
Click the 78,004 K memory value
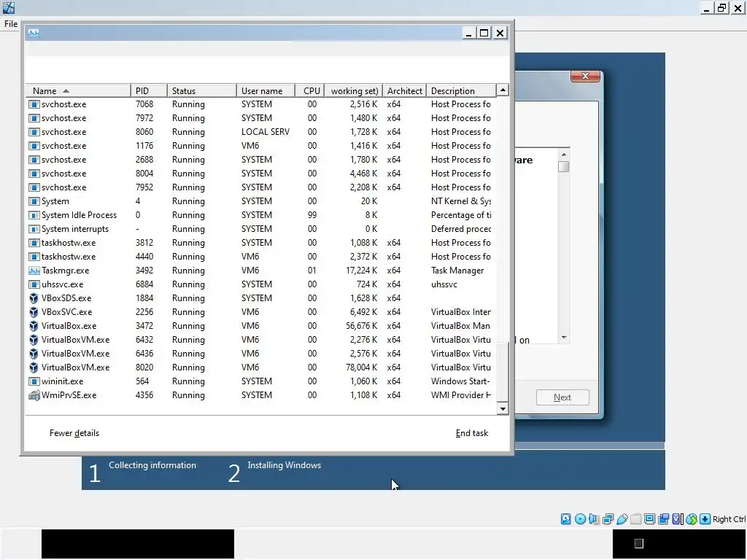click(362, 367)
